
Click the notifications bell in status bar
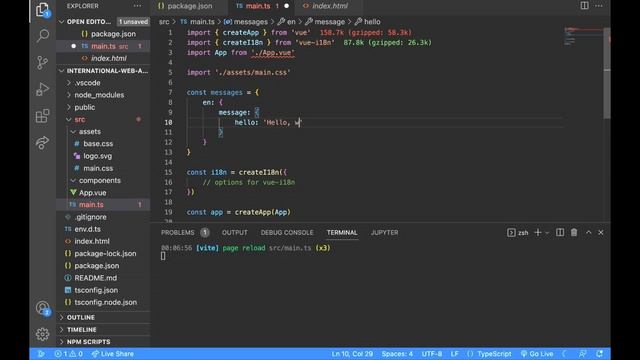tap(600, 354)
